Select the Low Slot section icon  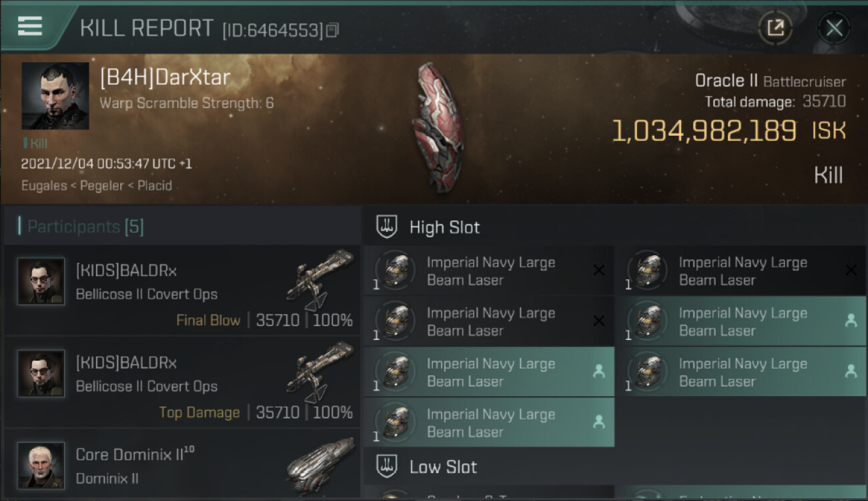387,466
